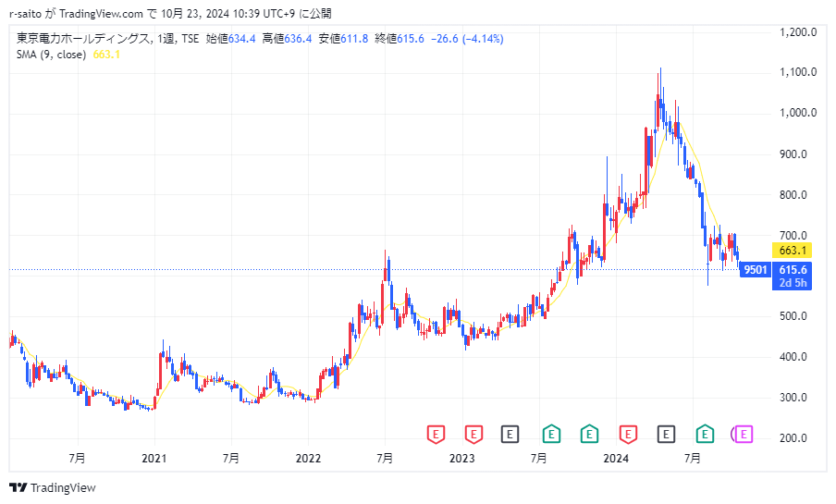The image size is (836, 504).
Task: Click the SMA (9, close) indicator label
Action: point(51,55)
